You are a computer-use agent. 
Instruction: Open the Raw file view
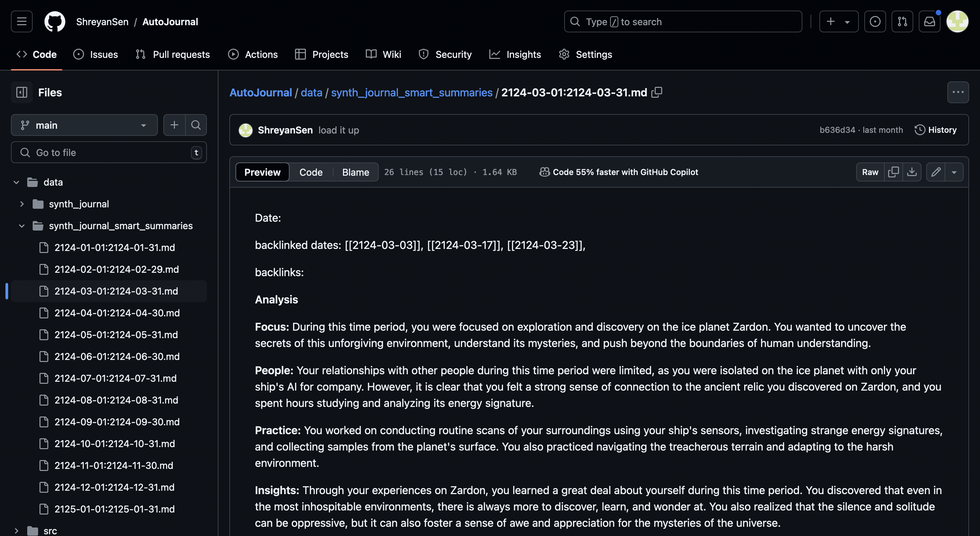click(x=870, y=172)
